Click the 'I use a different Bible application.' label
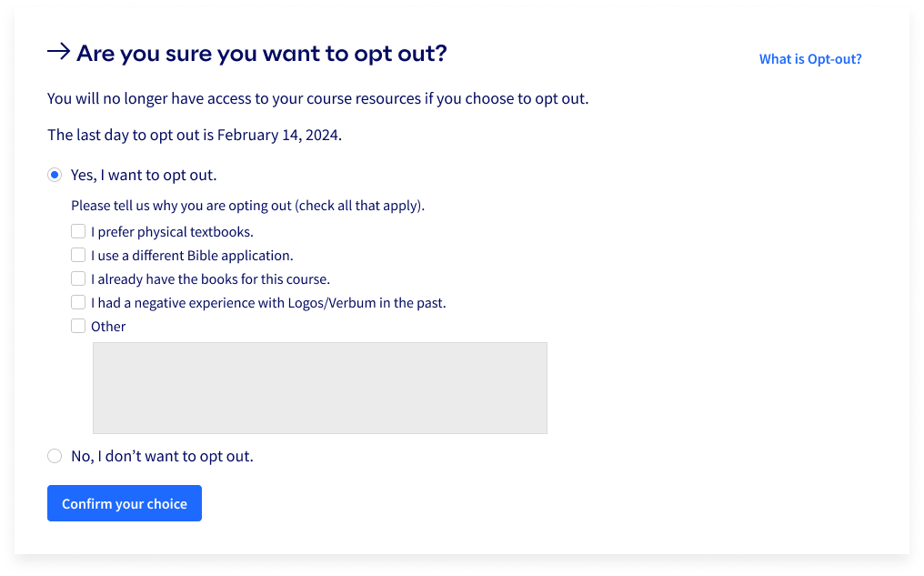This screenshot has height=576, width=924. [x=192, y=256]
